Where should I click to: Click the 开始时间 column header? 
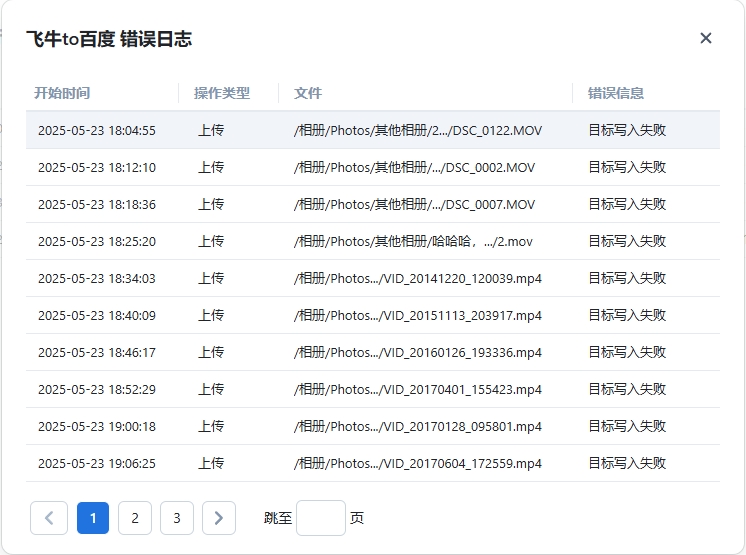click(62, 93)
